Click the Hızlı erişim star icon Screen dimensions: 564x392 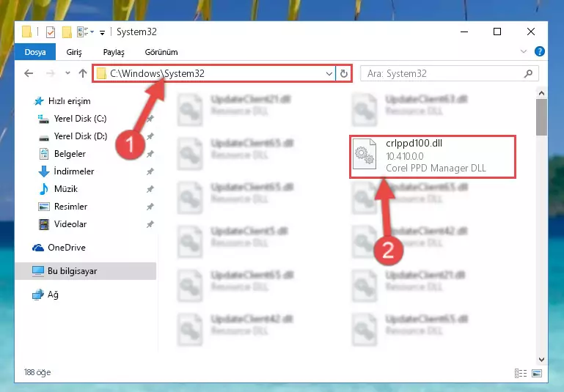pyautogui.click(x=39, y=101)
